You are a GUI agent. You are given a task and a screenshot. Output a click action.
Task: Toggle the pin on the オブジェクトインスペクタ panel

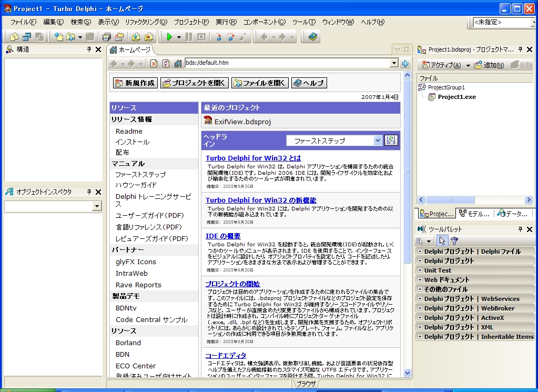coord(90,192)
